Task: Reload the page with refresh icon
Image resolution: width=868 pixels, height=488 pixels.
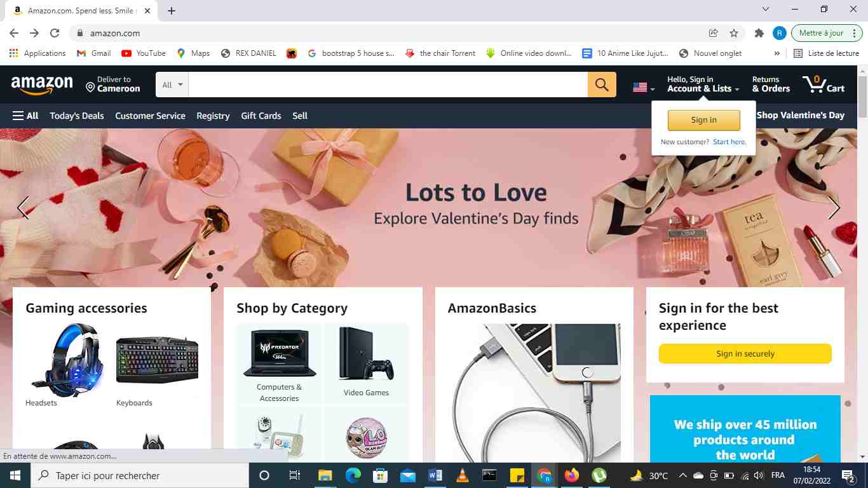Action: coord(55,33)
